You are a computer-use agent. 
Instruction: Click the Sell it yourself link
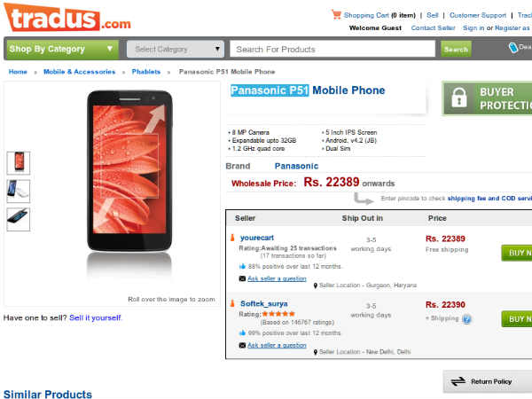point(96,317)
